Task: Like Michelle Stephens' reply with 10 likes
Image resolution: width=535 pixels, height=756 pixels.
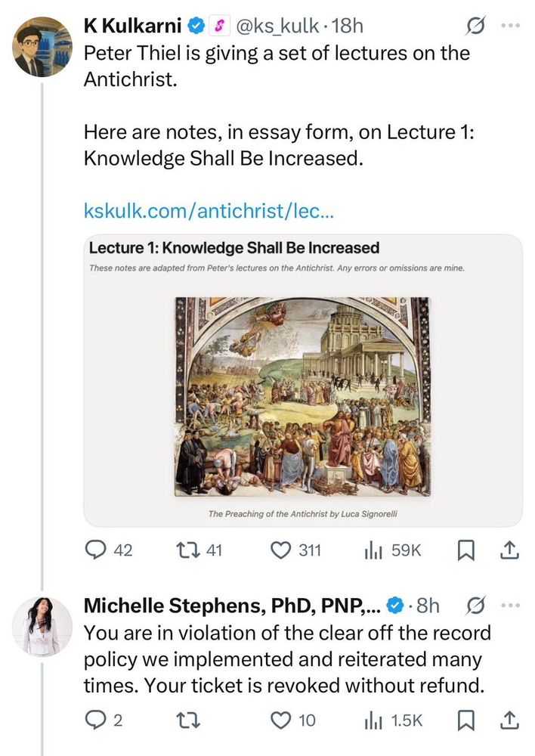Action: pyautogui.click(x=280, y=720)
